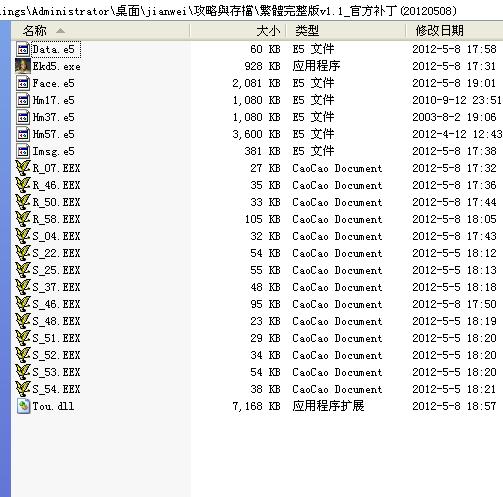Click the Face.e5 file icon

pos(23,83)
